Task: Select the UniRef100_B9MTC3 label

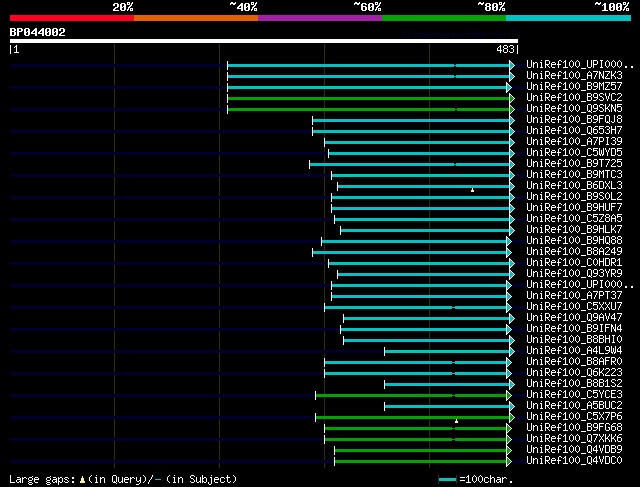Action: (x=574, y=175)
